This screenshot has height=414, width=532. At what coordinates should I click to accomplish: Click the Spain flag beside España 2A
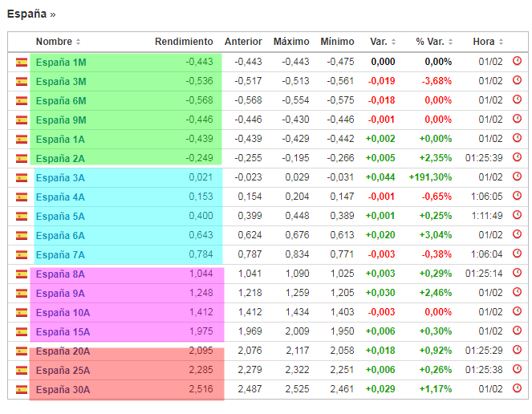pos(22,158)
